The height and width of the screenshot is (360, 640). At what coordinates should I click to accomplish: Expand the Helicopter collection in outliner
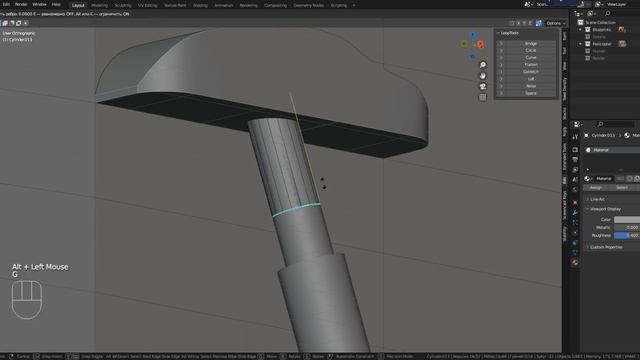(x=580, y=44)
